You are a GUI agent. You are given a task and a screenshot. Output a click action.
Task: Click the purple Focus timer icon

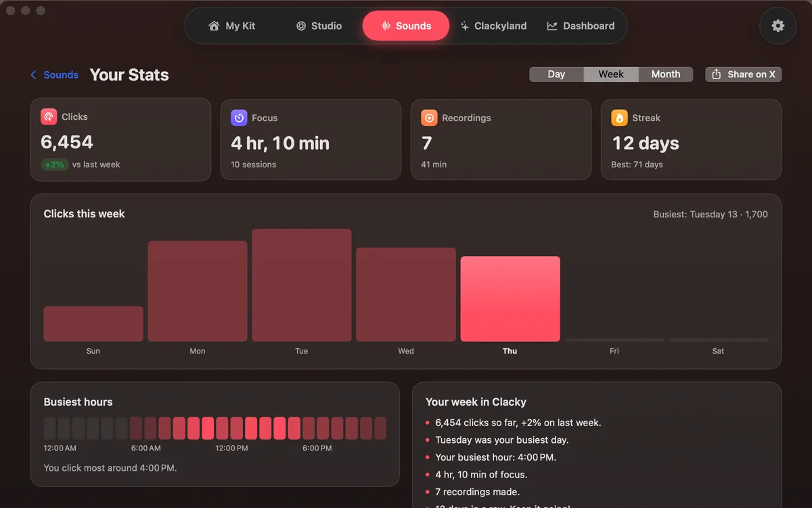pos(239,118)
